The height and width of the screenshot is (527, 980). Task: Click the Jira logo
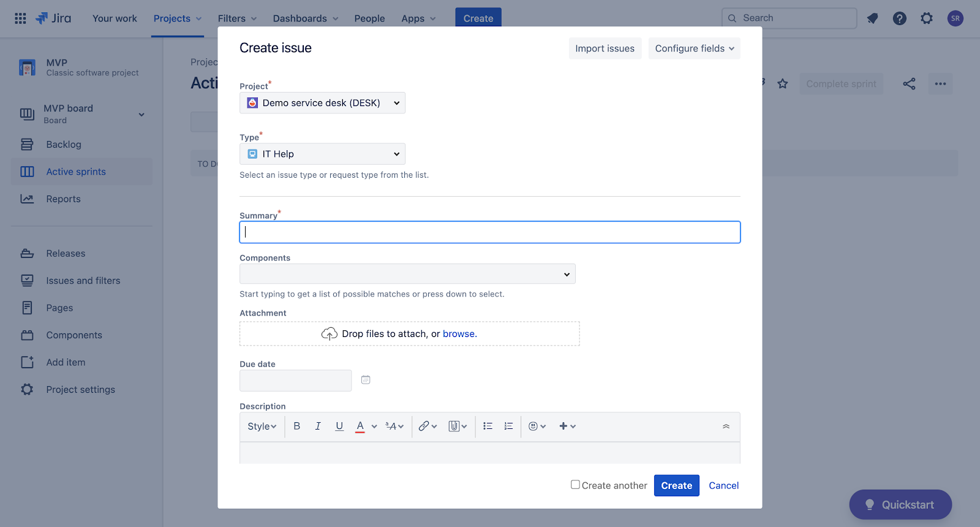pyautogui.click(x=53, y=18)
